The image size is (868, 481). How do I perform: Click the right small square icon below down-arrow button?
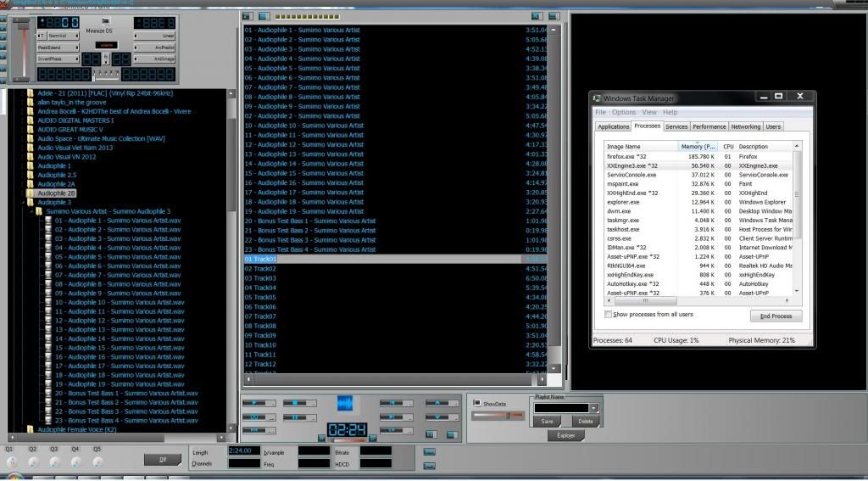[453, 434]
